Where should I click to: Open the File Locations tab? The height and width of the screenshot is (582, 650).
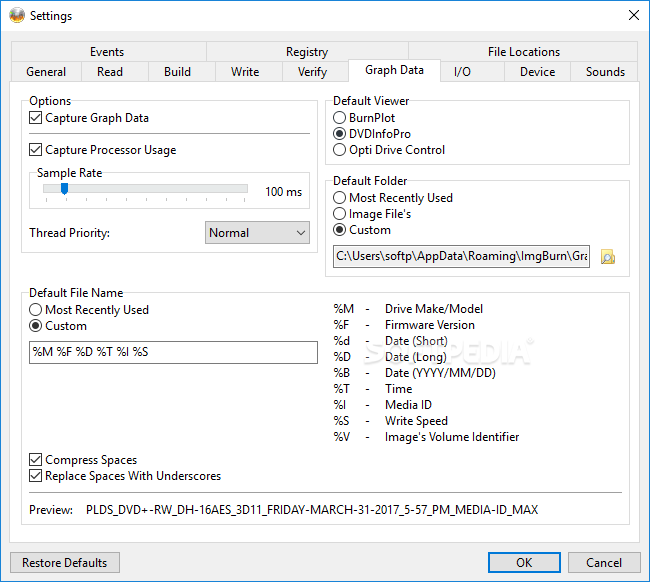coord(523,52)
